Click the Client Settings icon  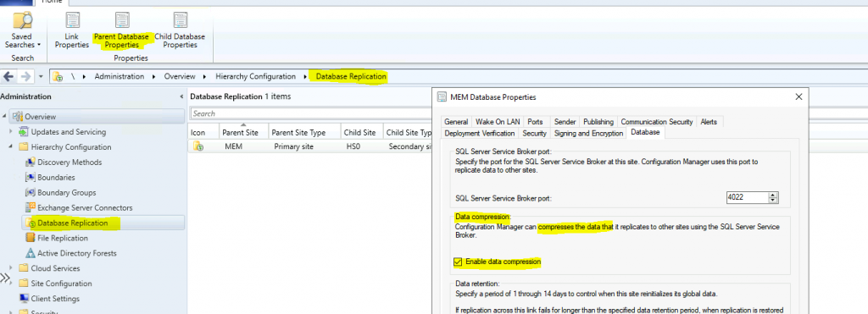23,299
